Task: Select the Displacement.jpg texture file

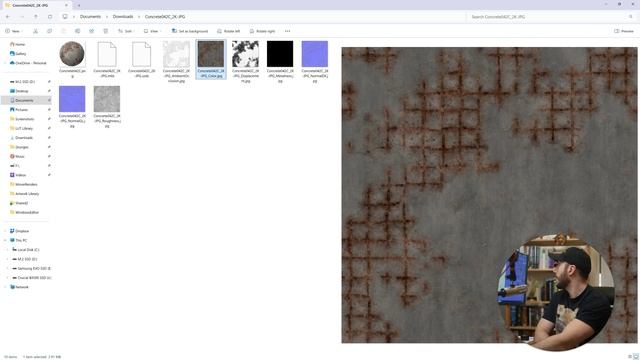Action: (x=245, y=62)
